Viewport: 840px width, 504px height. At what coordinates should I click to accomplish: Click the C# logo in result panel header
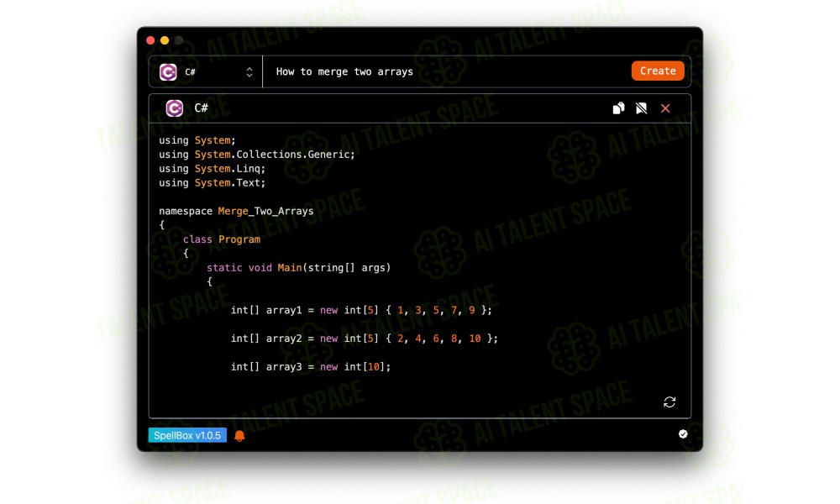[174, 108]
